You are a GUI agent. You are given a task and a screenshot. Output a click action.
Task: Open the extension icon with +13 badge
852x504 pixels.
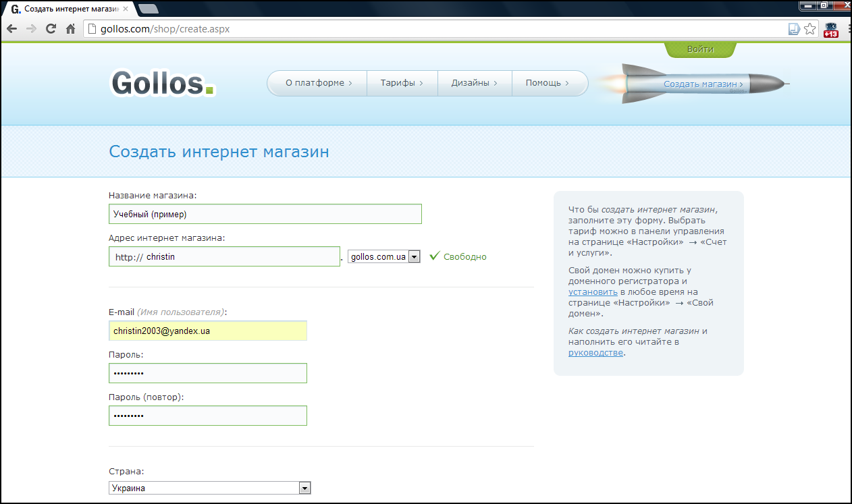pyautogui.click(x=831, y=30)
